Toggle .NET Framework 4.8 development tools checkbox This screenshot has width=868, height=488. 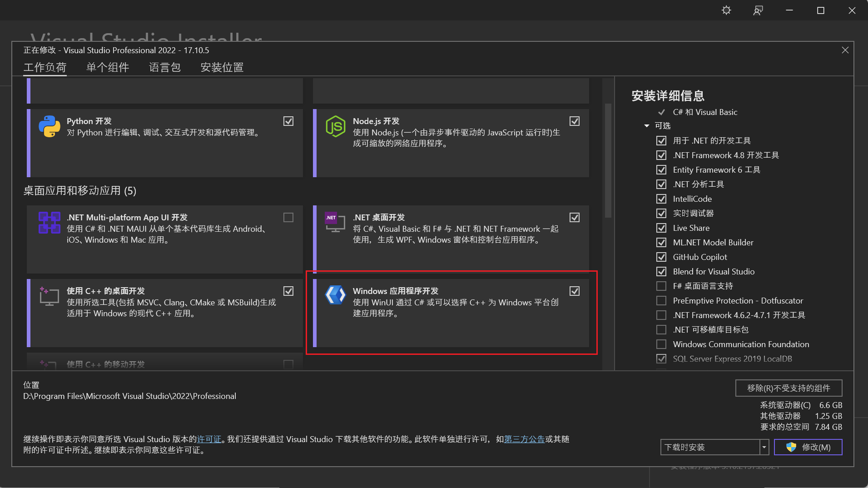pyautogui.click(x=661, y=155)
